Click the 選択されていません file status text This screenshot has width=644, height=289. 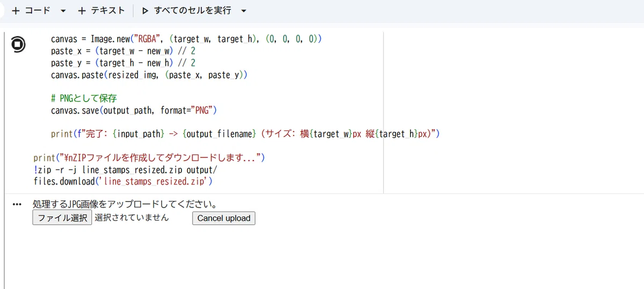pos(132,218)
